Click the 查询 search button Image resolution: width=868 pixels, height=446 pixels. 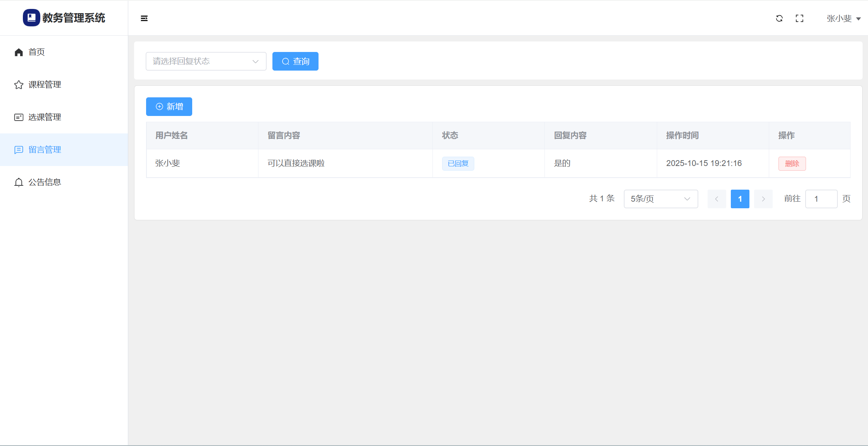tap(295, 61)
